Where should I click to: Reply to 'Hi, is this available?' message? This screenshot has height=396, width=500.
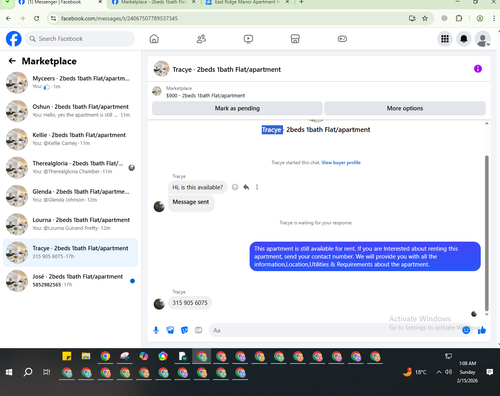click(246, 187)
